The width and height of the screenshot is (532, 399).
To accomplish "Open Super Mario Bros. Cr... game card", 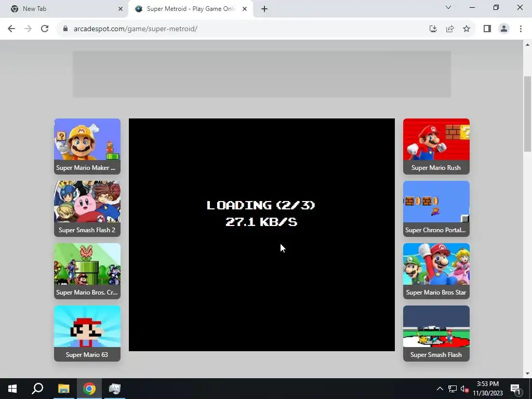I will pos(87,271).
